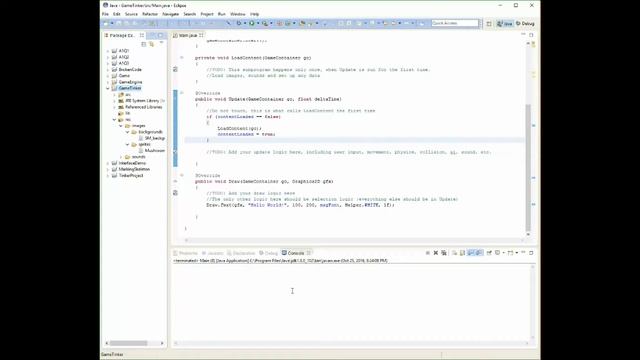
Task: Switch to the Java perspective button
Action: click(504, 24)
